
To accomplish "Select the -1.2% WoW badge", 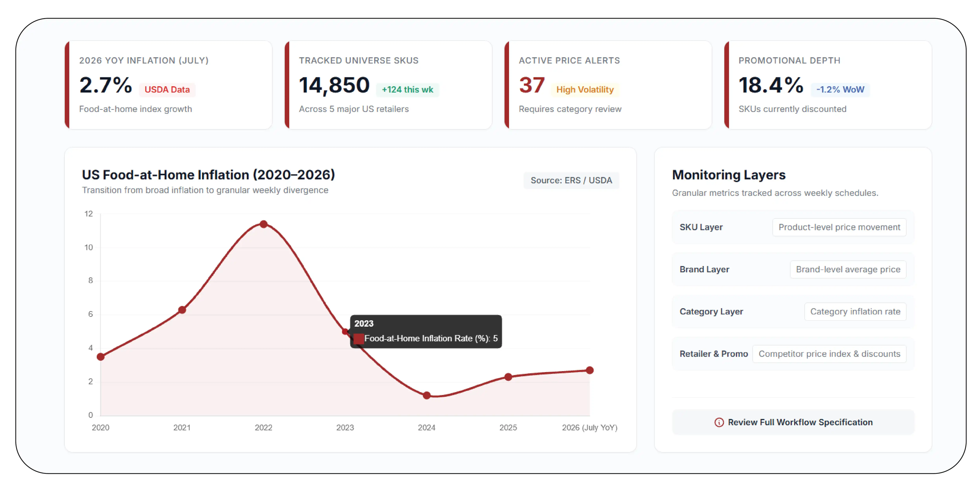I will coord(840,90).
